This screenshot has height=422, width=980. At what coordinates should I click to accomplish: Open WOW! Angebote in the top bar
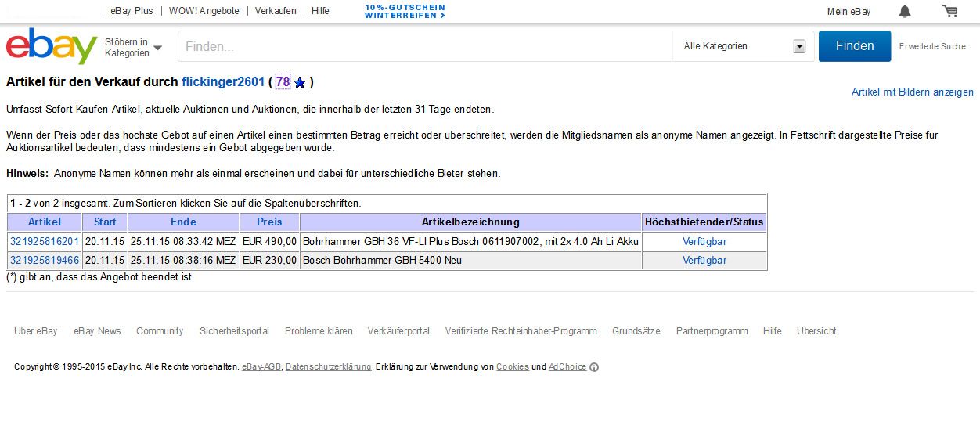click(204, 11)
